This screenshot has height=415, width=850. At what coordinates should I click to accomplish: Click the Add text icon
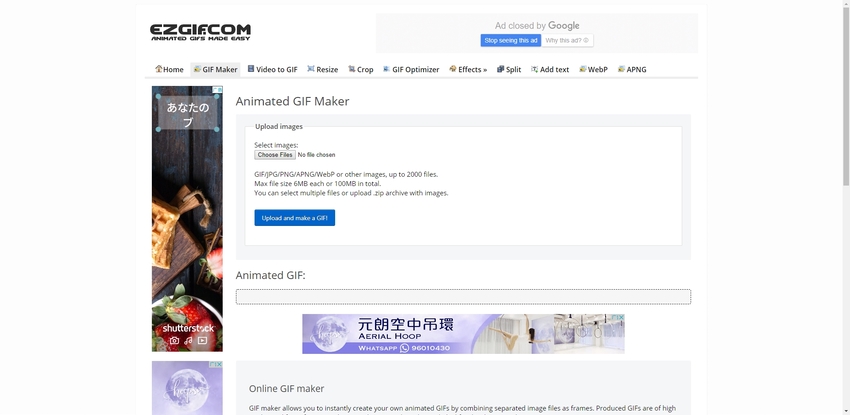tap(534, 69)
